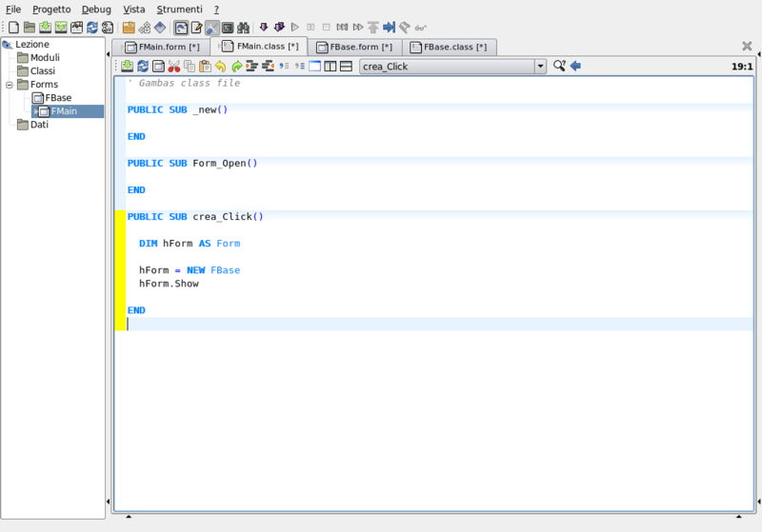Viewport: 762px width, 532px height.
Task: Run the program with Play button
Action: (294, 28)
